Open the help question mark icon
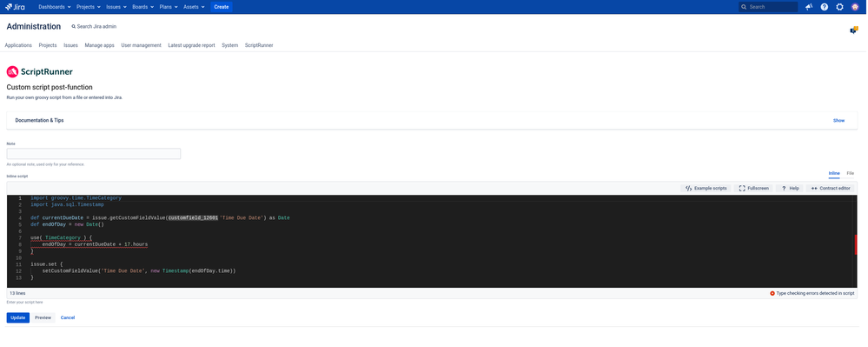Screen dimensions: 868x347 pyautogui.click(x=825, y=7)
